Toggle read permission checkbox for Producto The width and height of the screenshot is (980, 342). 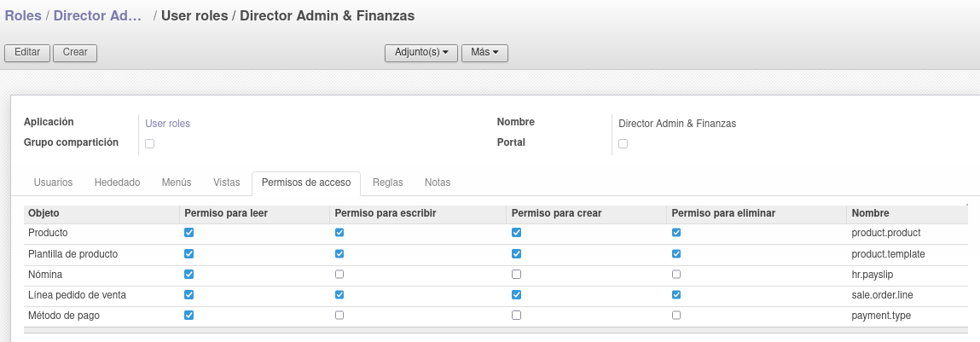coord(188,232)
